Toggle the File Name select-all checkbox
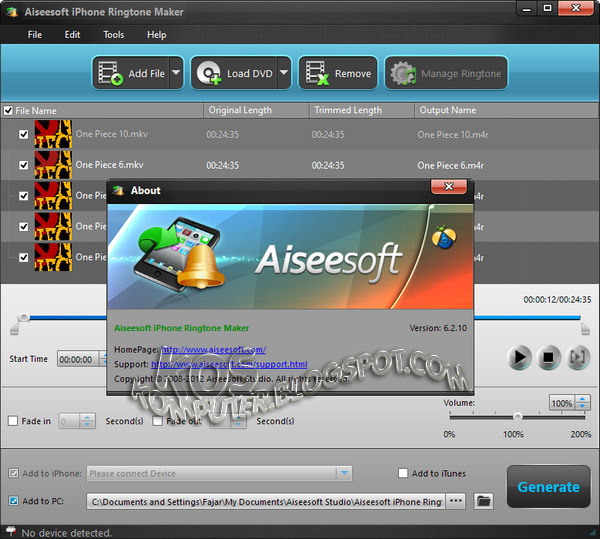The height and width of the screenshot is (539, 600). (8, 111)
